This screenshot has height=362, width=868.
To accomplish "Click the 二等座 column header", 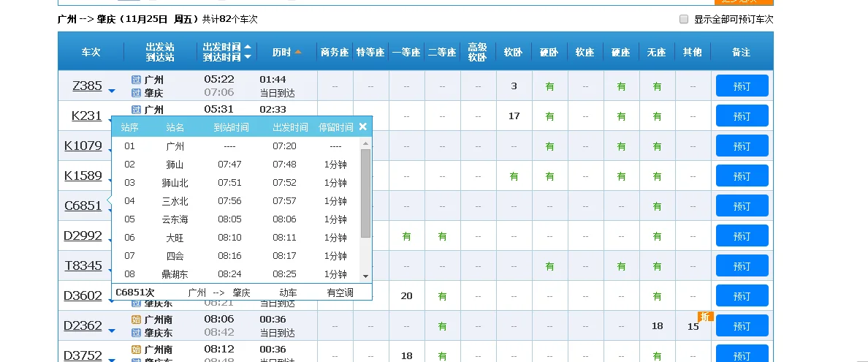I will pyautogui.click(x=442, y=52).
